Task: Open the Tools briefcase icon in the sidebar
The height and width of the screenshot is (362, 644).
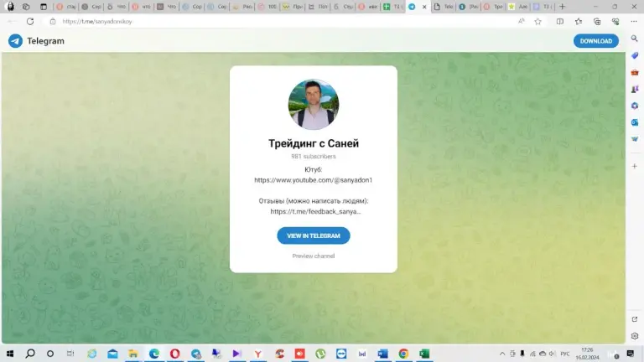Action: (x=635, y=72)
